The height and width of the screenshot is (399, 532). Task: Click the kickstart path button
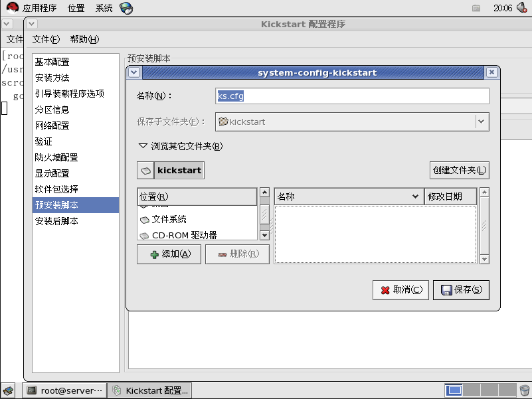(179, 171)
